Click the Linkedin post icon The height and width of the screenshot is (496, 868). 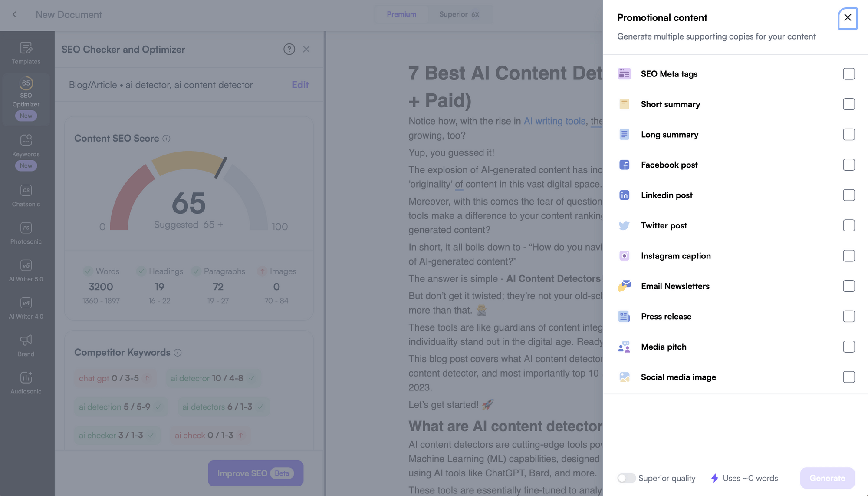point(624,195)
